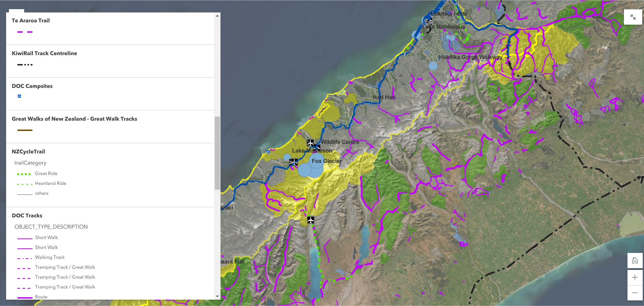
Task: Select the blue circle below Hokitika Gorge Walkway label
Action: click(x=433, y=66)
